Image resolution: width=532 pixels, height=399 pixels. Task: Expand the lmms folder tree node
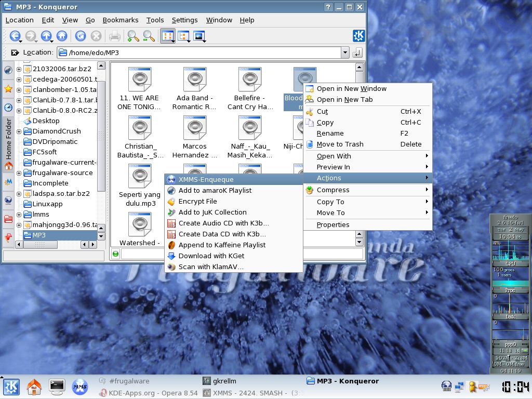click(x=19, y=215)
